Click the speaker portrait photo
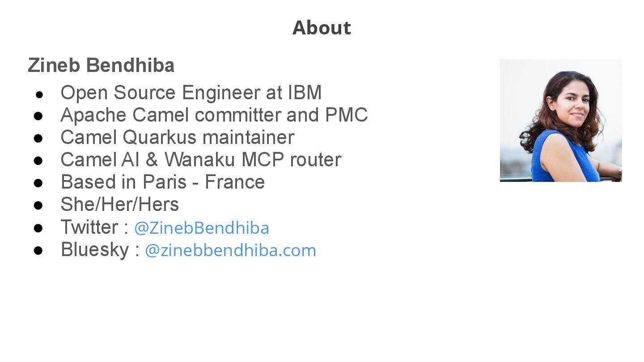The width and height of the screenshot is (644, 362). pyautogui.click(x=561, y=121)
